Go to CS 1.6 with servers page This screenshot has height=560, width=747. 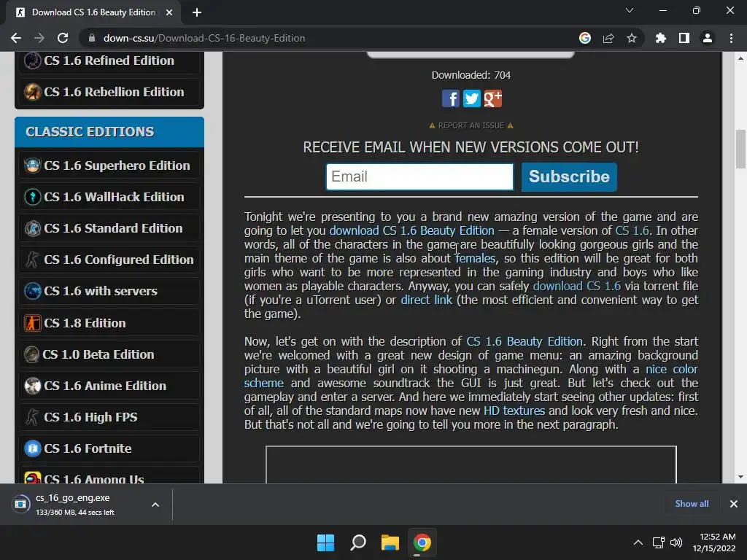[x=109, y=291]
